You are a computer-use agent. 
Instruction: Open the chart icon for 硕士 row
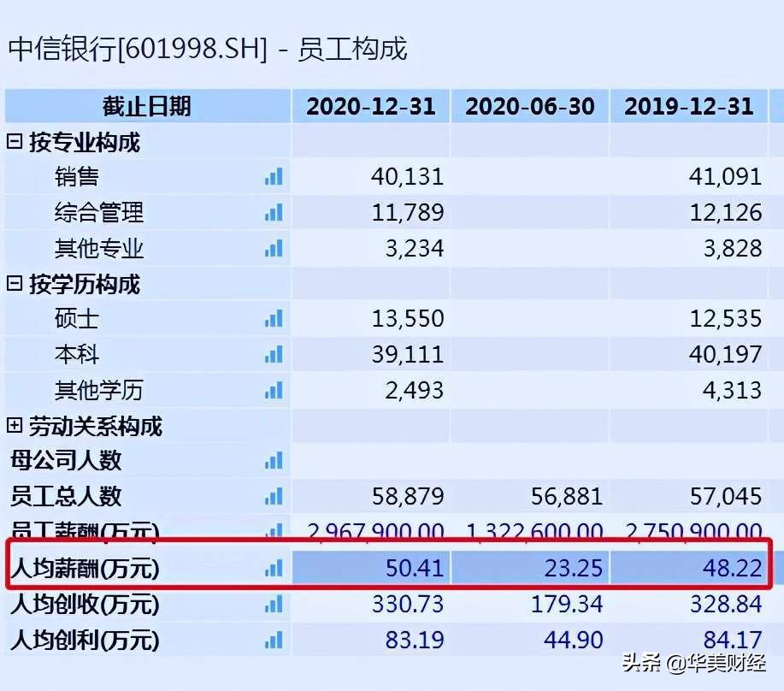pos(274,319)
